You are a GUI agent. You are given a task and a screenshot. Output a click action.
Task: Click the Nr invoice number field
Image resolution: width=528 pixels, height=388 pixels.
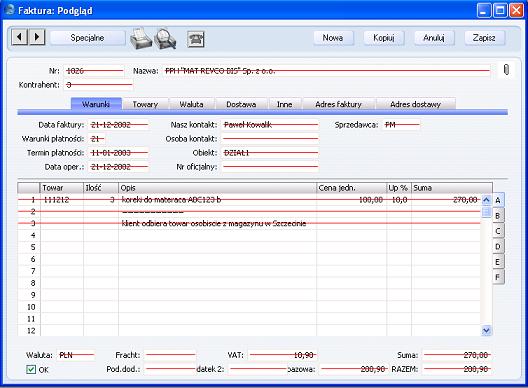click(94, 71)
